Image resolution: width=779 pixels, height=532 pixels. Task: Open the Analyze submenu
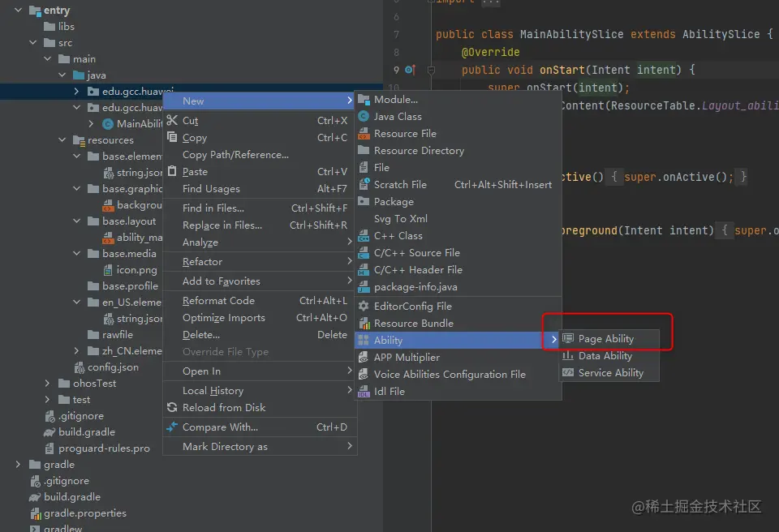(x=260, y=242)
